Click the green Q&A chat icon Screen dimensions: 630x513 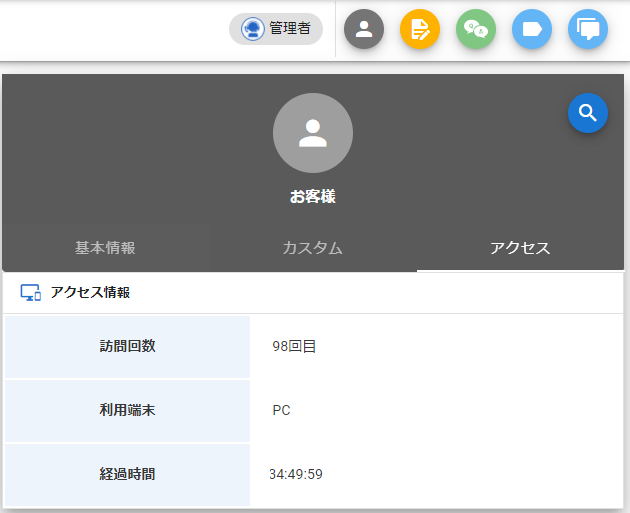pyautogui.click(x=476, y=29)
